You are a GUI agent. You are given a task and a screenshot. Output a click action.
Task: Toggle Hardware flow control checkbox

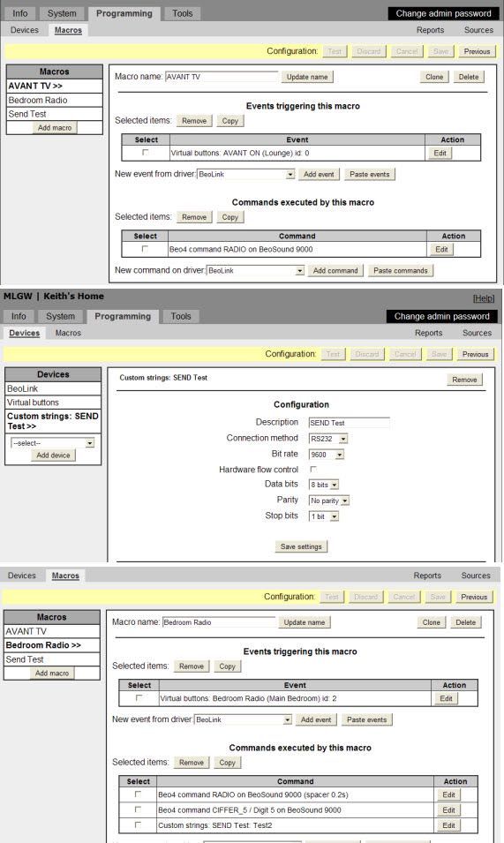313,470
